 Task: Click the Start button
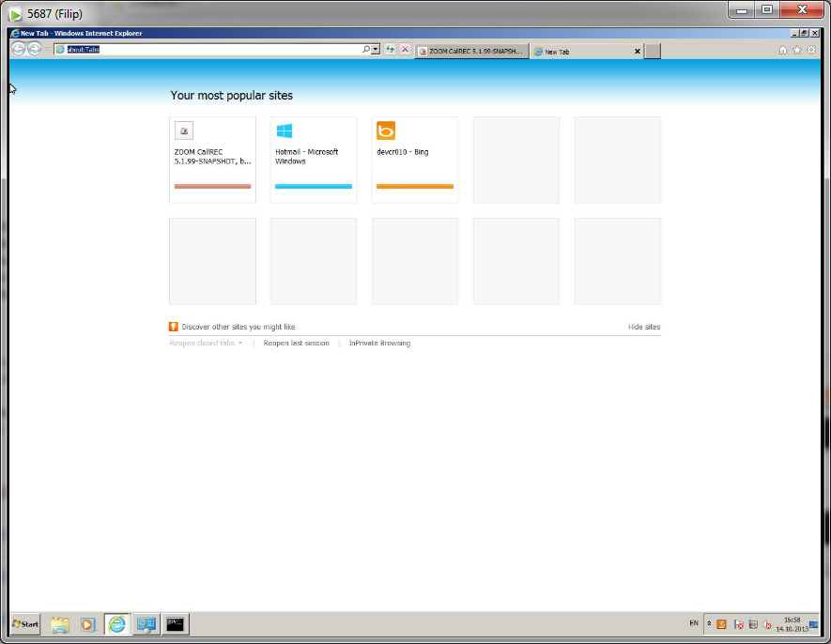(23, 623)
